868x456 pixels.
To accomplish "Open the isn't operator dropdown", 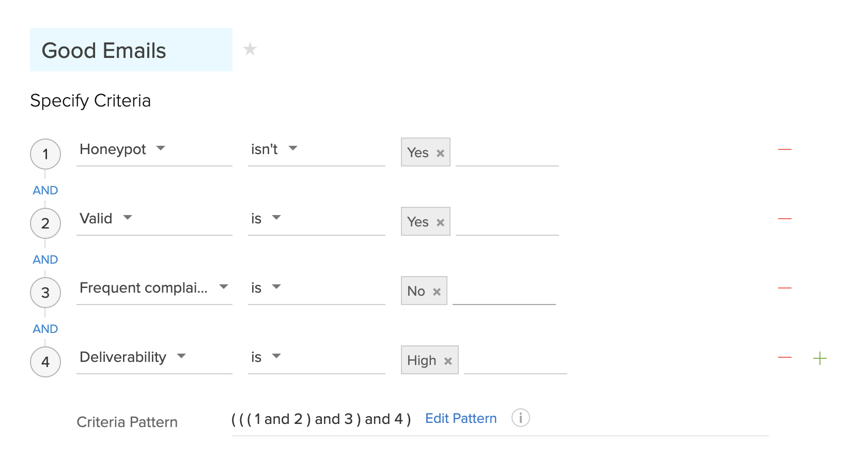I will (293, 148).
